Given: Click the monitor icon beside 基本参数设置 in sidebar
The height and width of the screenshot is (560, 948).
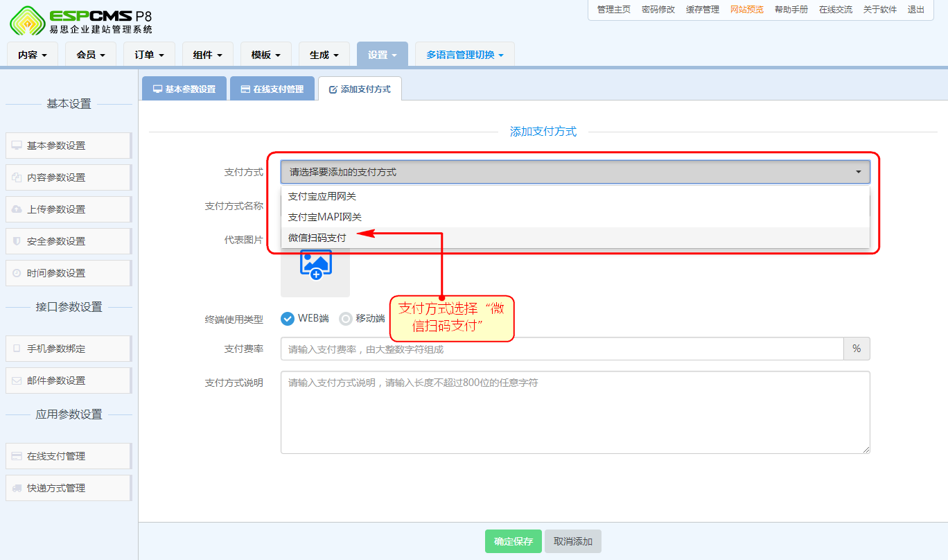Looking at the screenshot, I should click(17, 146).
